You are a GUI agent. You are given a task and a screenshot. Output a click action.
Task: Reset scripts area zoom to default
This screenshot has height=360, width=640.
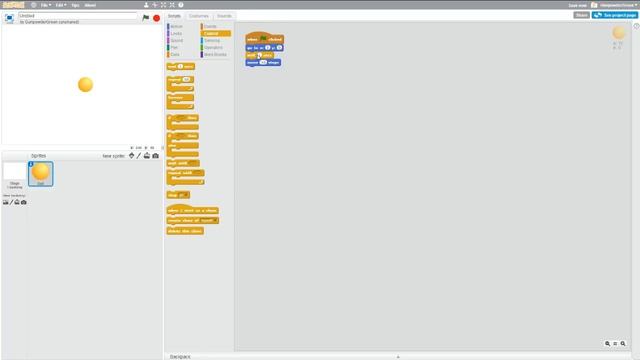(x=615, y=344)
